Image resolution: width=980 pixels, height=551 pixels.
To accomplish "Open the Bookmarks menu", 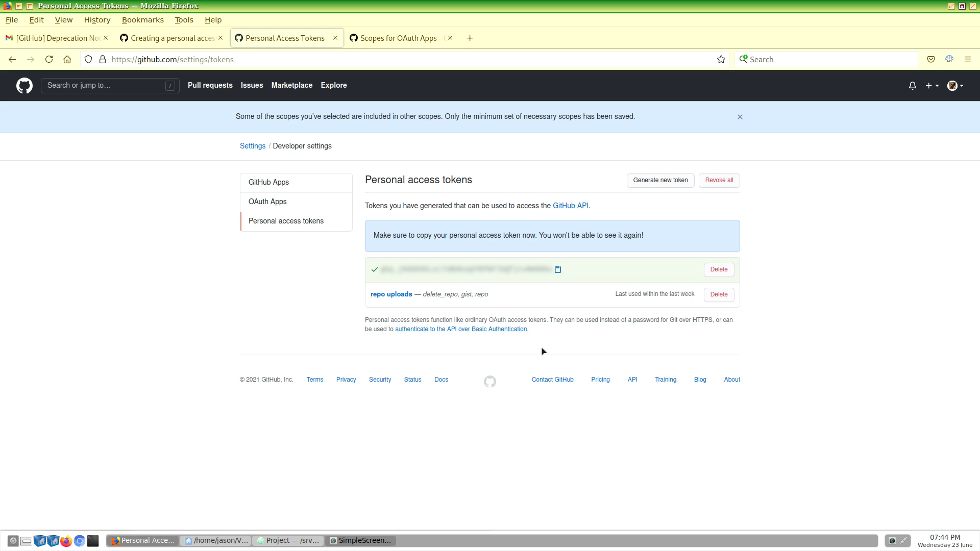I will (x=143, y=20).
